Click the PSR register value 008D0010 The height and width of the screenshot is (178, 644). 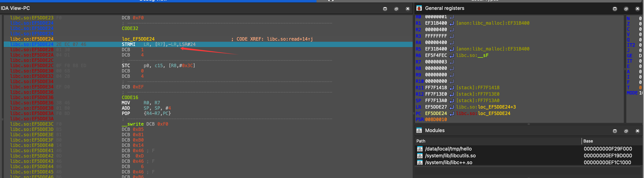click(436, 120)
